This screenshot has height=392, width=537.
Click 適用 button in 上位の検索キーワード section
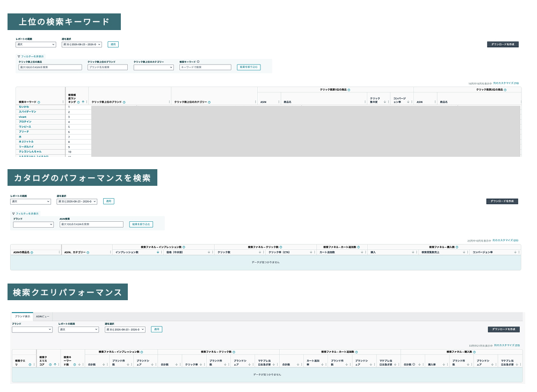point(113,45)
